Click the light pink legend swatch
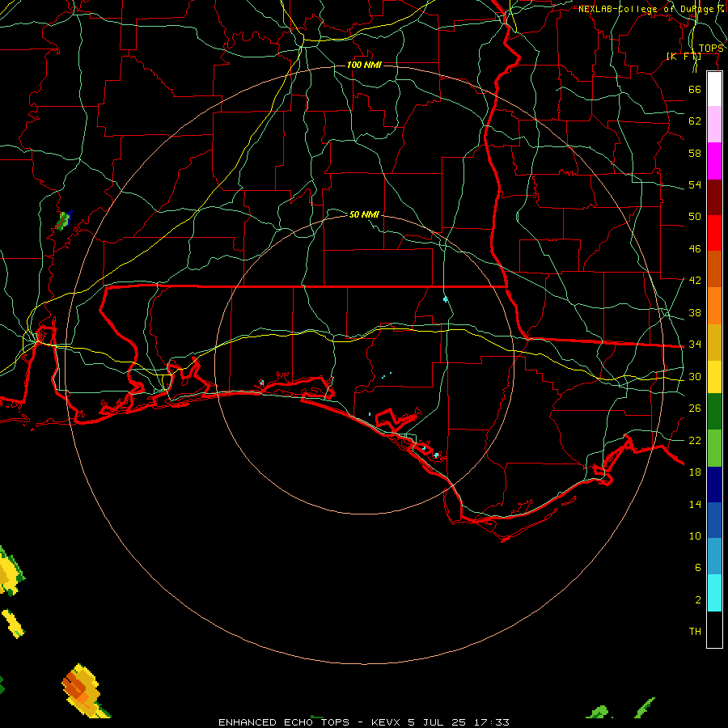 pyautogui.click(x=714, y=125)
